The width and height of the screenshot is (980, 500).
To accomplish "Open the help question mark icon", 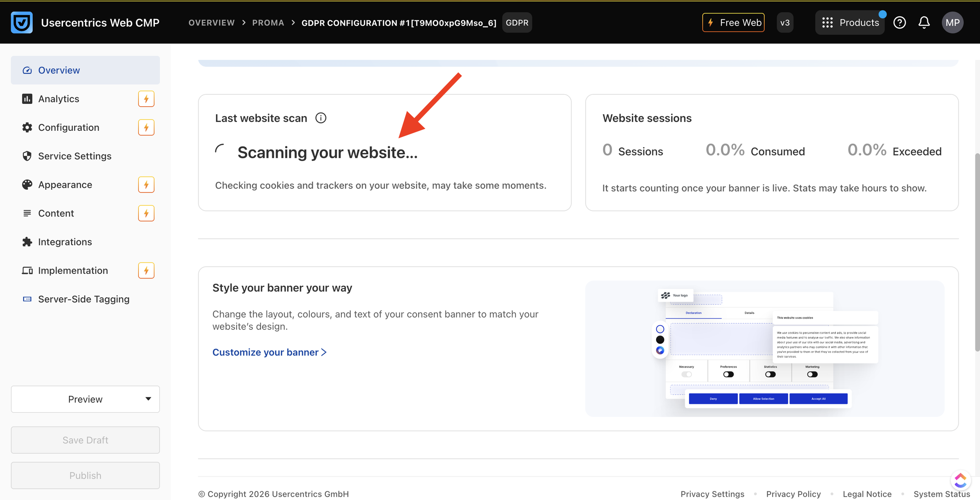I will coord(900,22).
